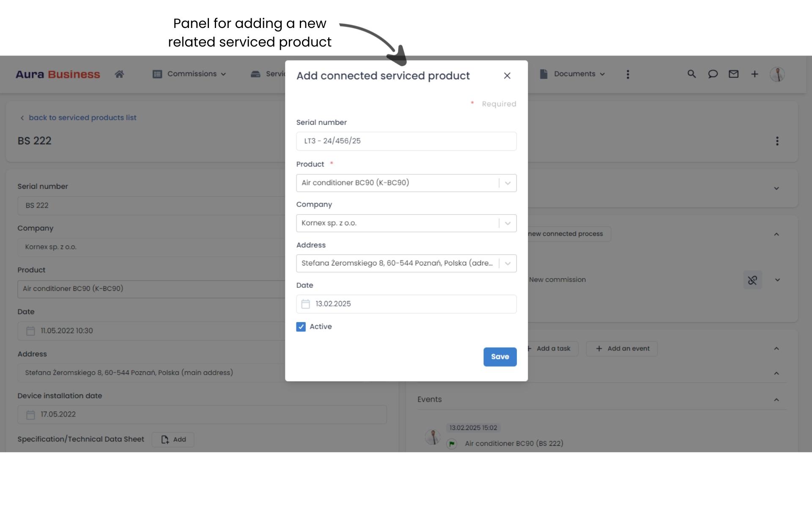Click the plus icon in top bar
812x508 pixels.
pyautogui.click(x=754, y=74)
